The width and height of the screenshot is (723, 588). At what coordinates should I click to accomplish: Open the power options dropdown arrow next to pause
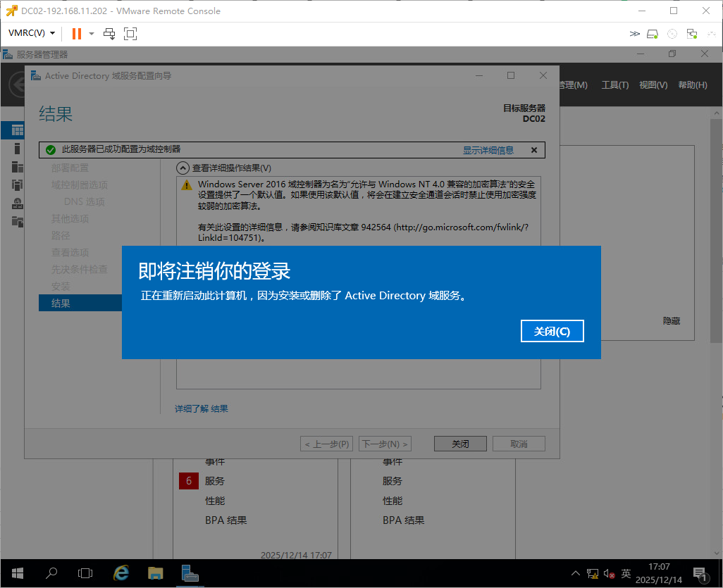(92, 34)
